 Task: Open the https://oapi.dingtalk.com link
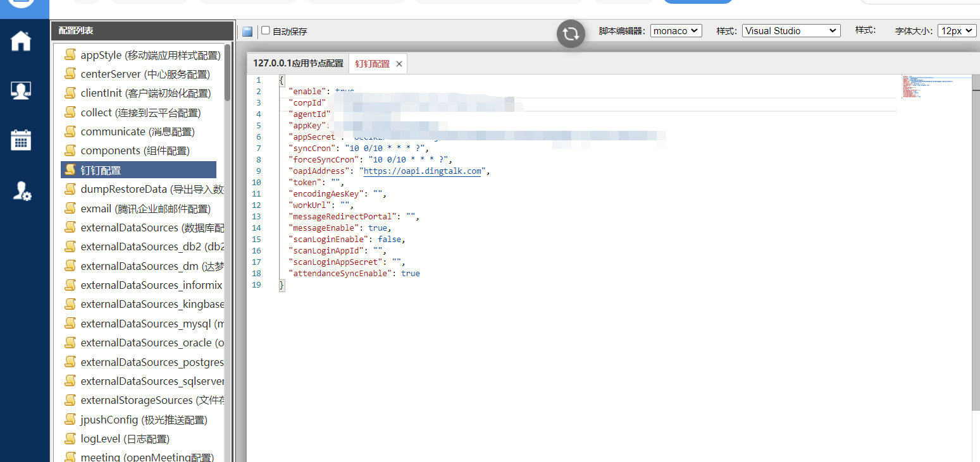423,171
